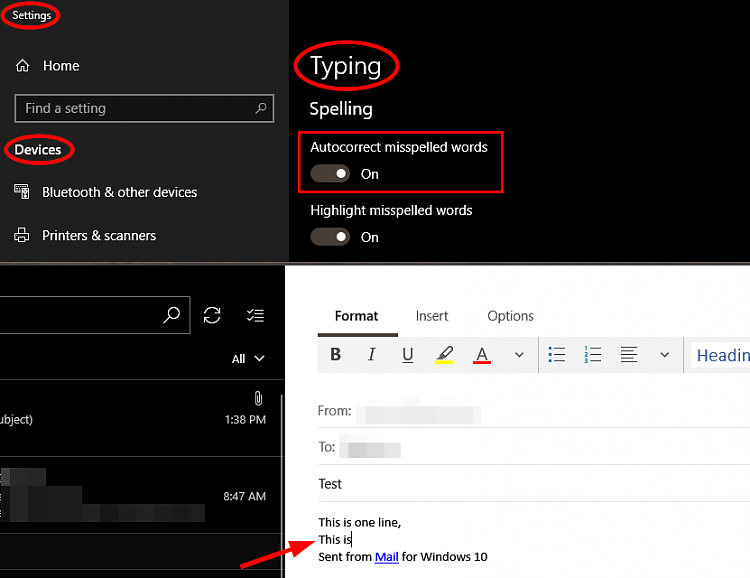Toggle Underline formatting in Mail
This screenshot has width=750, height=578.
coord(408,355)
